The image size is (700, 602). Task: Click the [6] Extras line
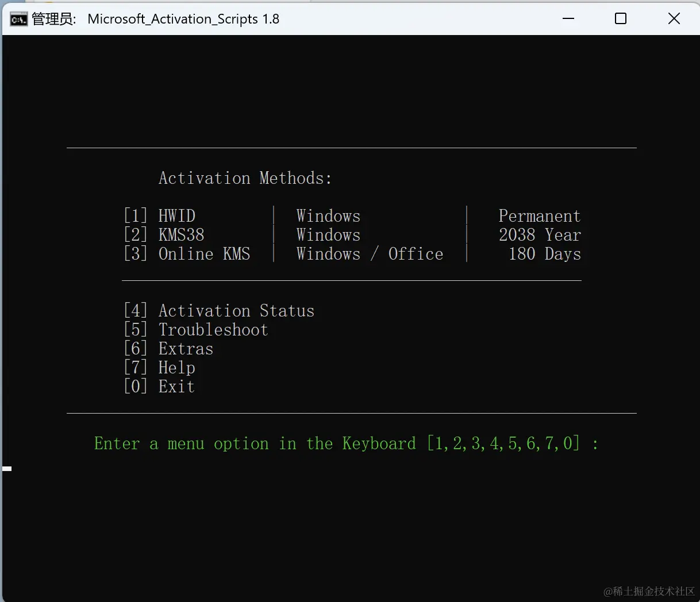169,349
